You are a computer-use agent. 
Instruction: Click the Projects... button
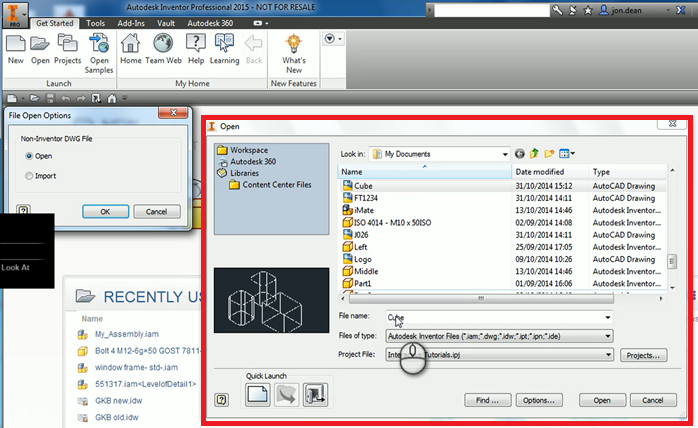(x=643, y=355)
